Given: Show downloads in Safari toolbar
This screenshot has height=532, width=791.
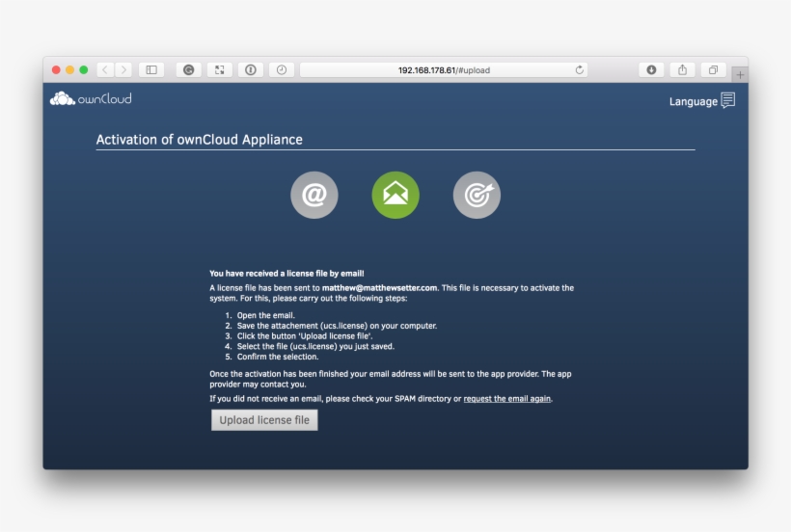Looking at the screenshot, I should (651, 70).
